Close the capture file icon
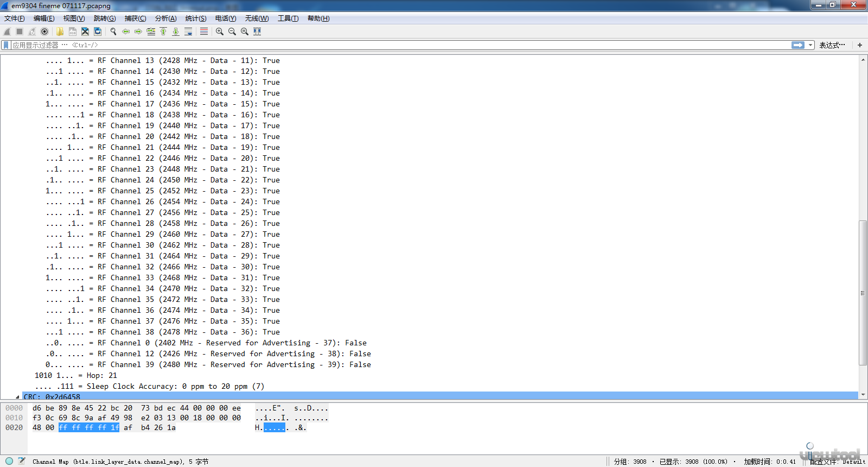 pos(85,31)
